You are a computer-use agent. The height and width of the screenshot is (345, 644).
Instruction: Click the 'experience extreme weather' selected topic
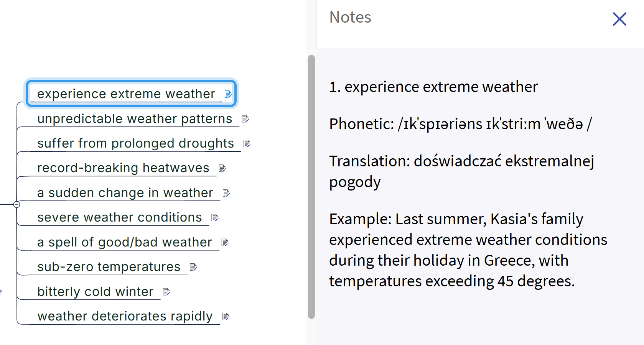(126, 94)
